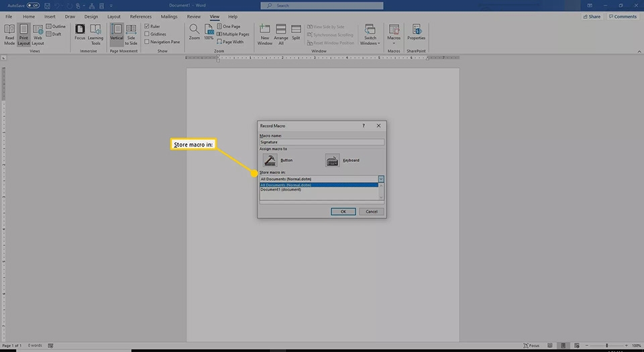Assign macro to Button icon

pyautogui.click(x=270, y=161)
